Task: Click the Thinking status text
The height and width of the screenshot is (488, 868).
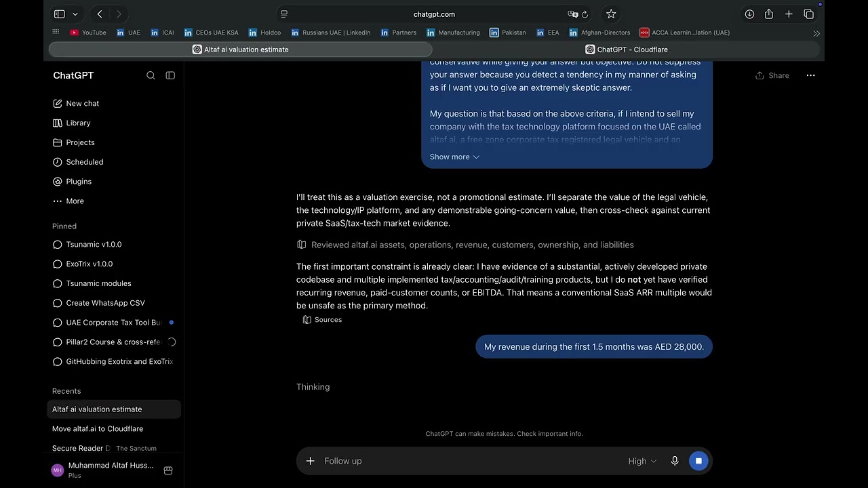Action: click(313, 387)
